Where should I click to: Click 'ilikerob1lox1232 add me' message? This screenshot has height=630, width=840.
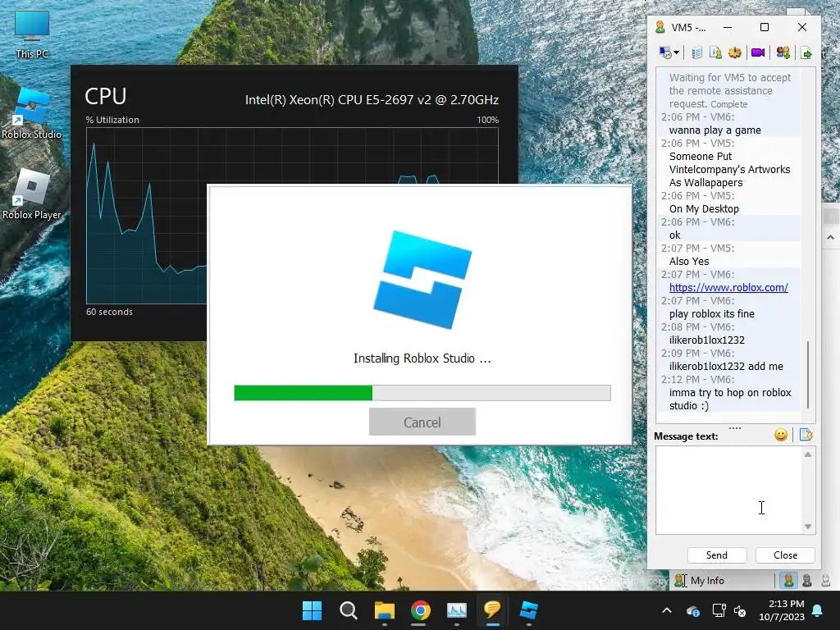point(726,366)
